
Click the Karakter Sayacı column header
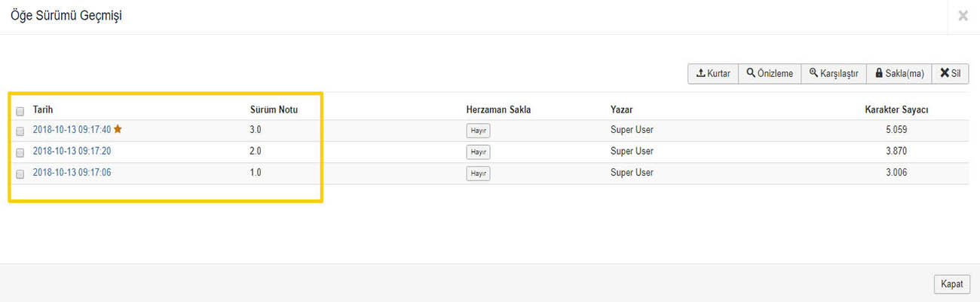[x=896, y=109]
